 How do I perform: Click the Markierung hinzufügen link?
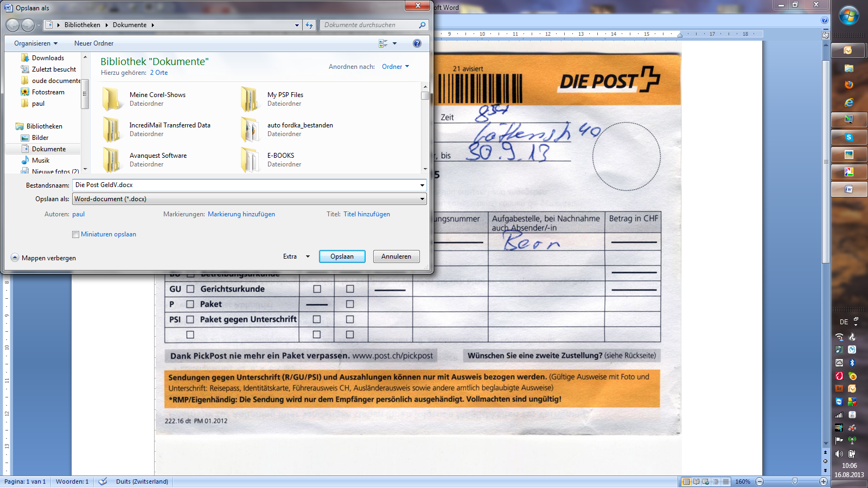(x=241, y=214)
